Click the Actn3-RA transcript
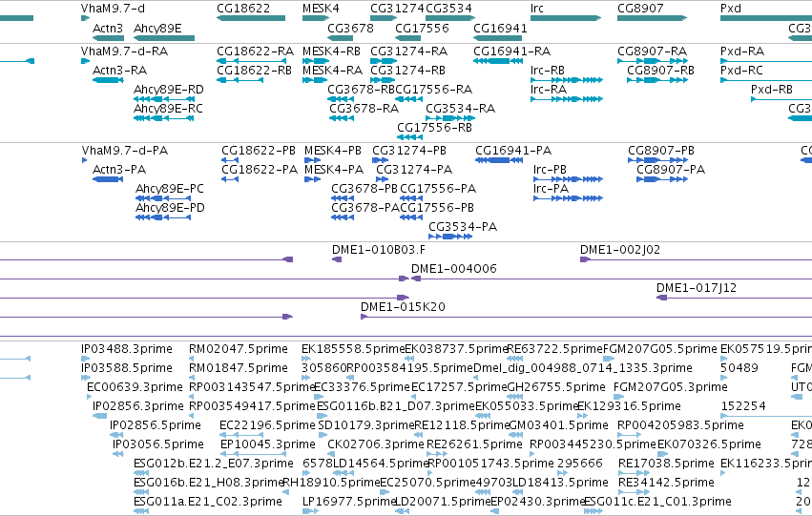This screenshot has height=516, width=812. [x=108, y=80]
